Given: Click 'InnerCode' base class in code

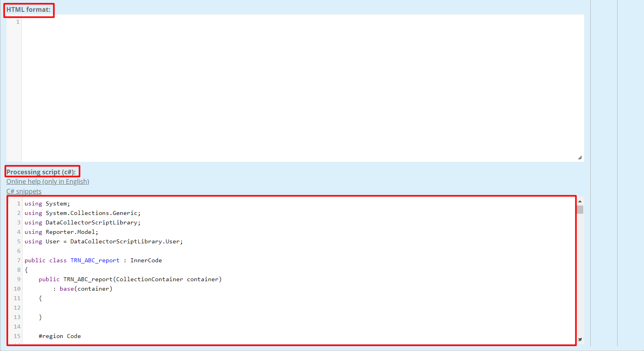Looking at the screenshot, I should (x=146, y=260).
